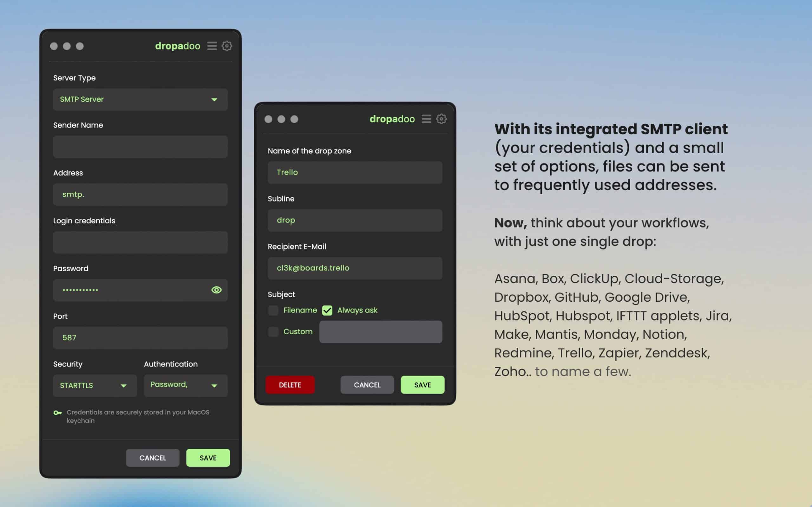Click the key icon beside the keychain notice
Viewport: 812px width, 507px height.
point(58,413)
